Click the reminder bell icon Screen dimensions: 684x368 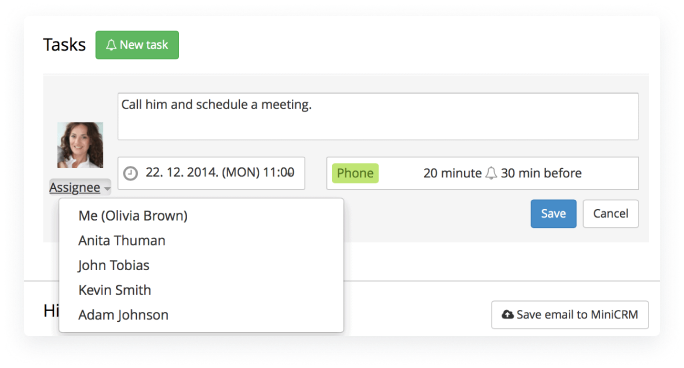click(491, 173)
